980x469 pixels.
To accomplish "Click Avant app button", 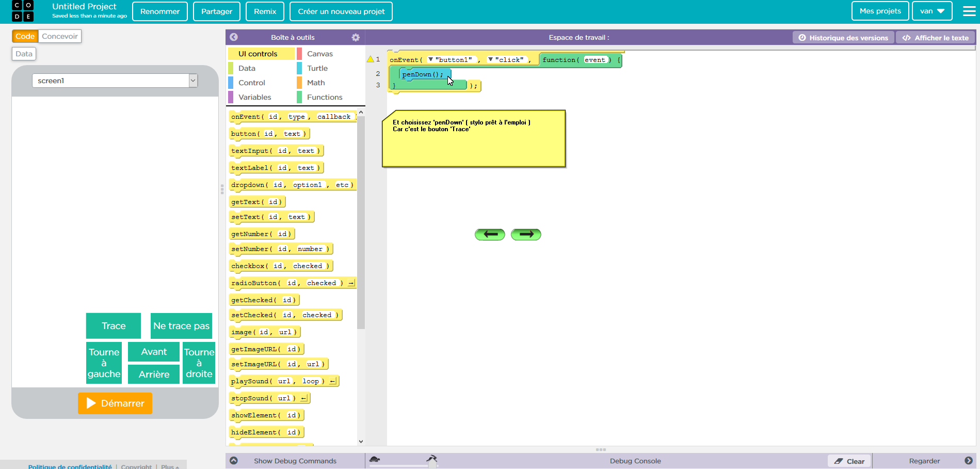I will click(x=154, y=352).
